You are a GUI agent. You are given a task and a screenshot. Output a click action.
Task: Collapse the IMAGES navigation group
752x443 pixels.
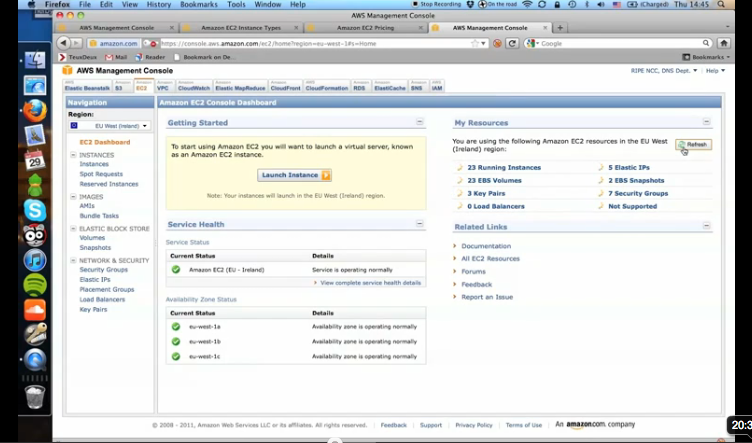click(x=73, y=197)
